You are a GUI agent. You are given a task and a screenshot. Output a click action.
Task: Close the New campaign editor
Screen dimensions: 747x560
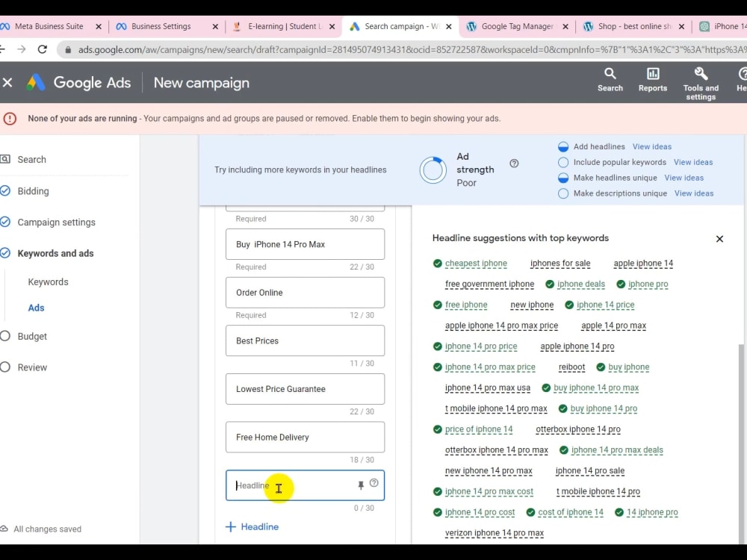pos(7,82)
